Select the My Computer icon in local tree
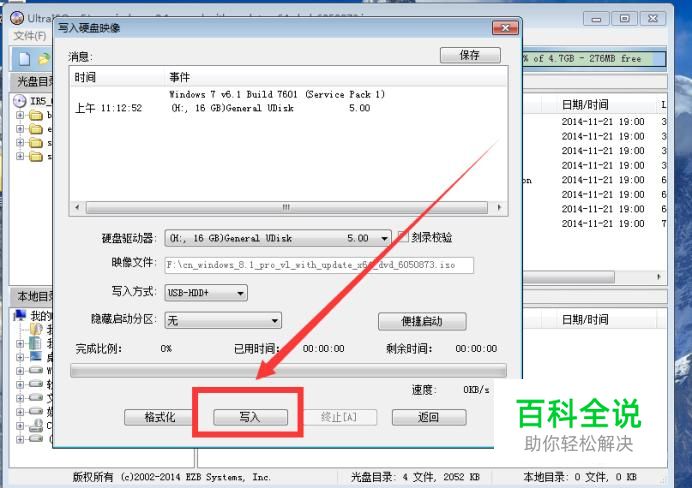This screenshot has height=488, width=692. pos(20,315)
